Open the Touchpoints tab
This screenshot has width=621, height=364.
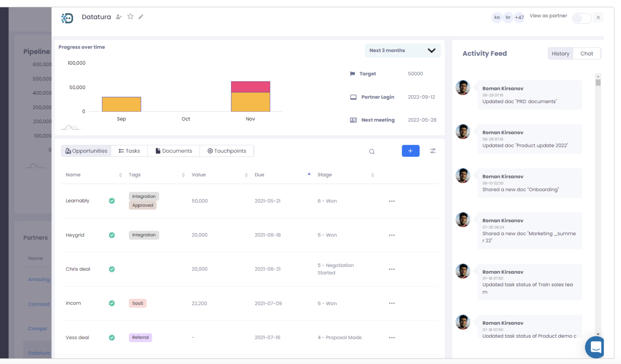(x=227, y=151)
